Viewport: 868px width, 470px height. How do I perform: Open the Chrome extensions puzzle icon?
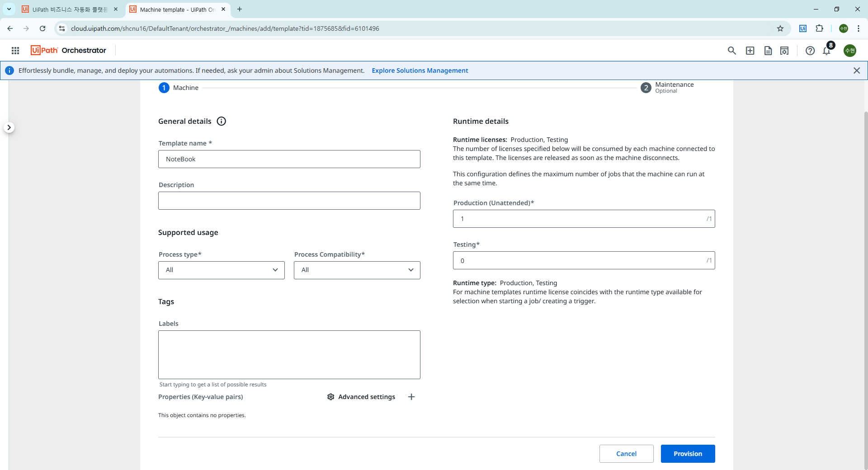819,28
